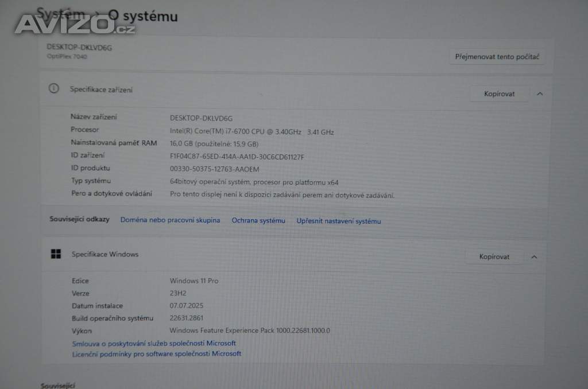Select OS build value 22631.2861

coord(187,318)
